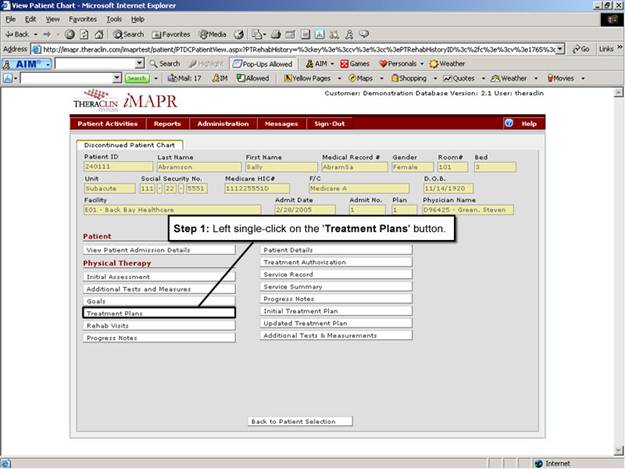Select the Discontinued Patient Chart tab
This screenshot has height=469, width=625.
coord(129,145)
